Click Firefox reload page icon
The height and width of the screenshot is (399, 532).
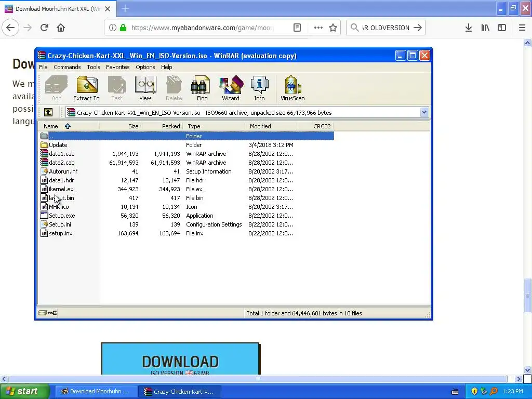(44, 28)
